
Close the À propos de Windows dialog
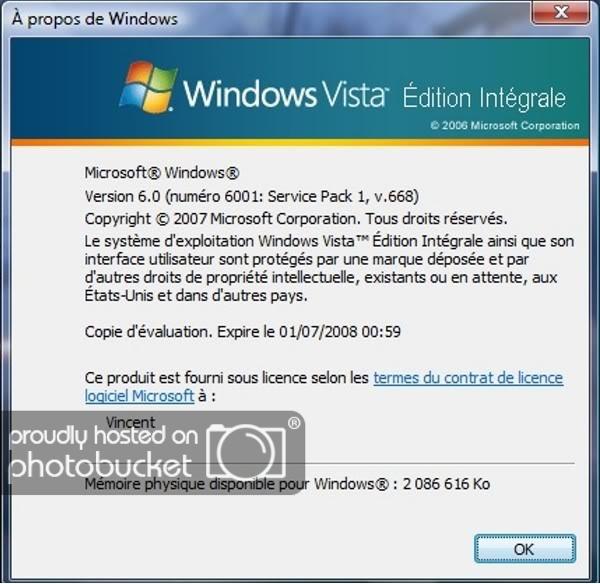tap(560, 12)
